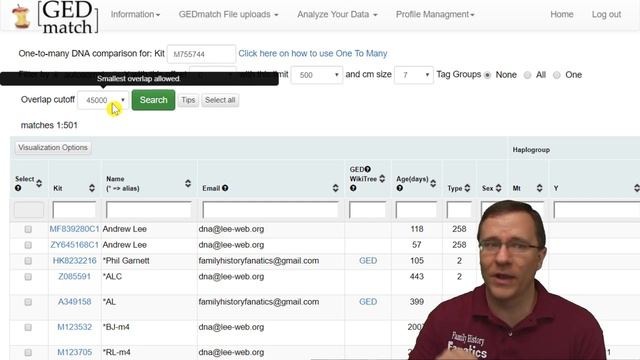Open how to use One To Many link

[x=313, y=53]
